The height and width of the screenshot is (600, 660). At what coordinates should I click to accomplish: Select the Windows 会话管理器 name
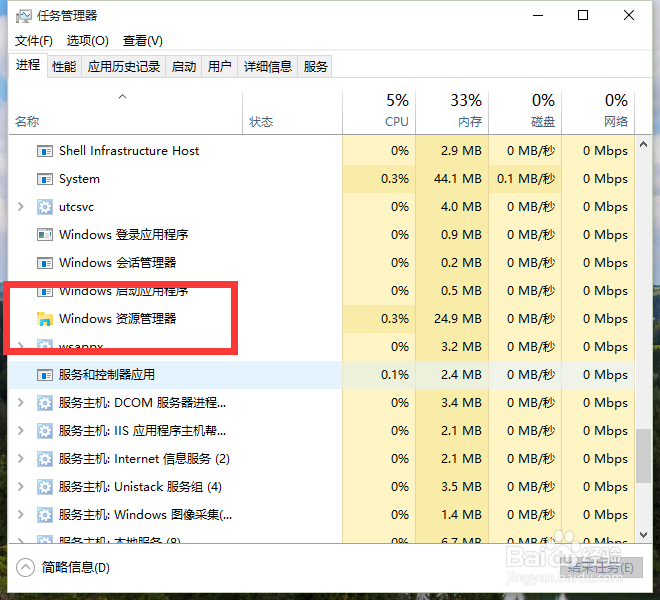click(117, 263)
